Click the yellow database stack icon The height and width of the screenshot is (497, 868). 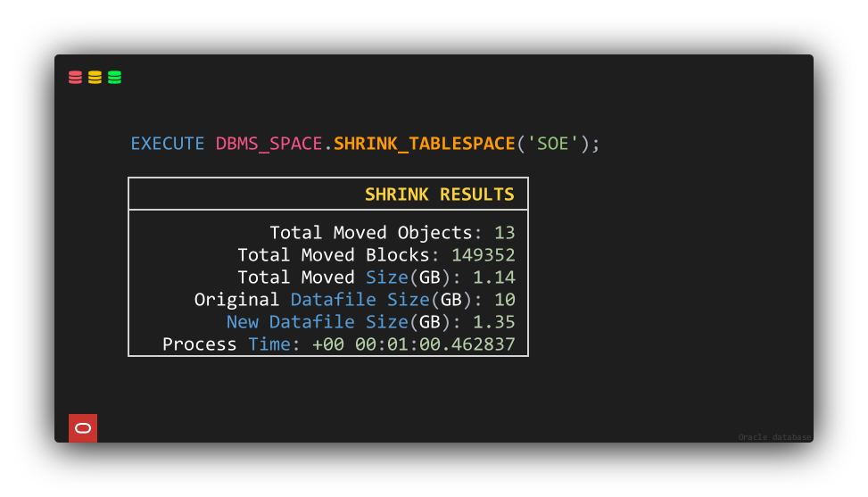[x=95, y=77]
